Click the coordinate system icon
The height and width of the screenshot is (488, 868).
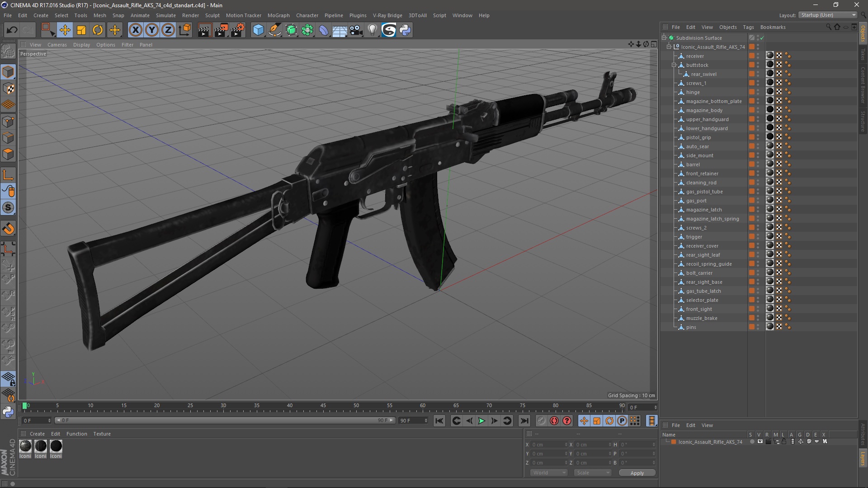pos(185,30)
